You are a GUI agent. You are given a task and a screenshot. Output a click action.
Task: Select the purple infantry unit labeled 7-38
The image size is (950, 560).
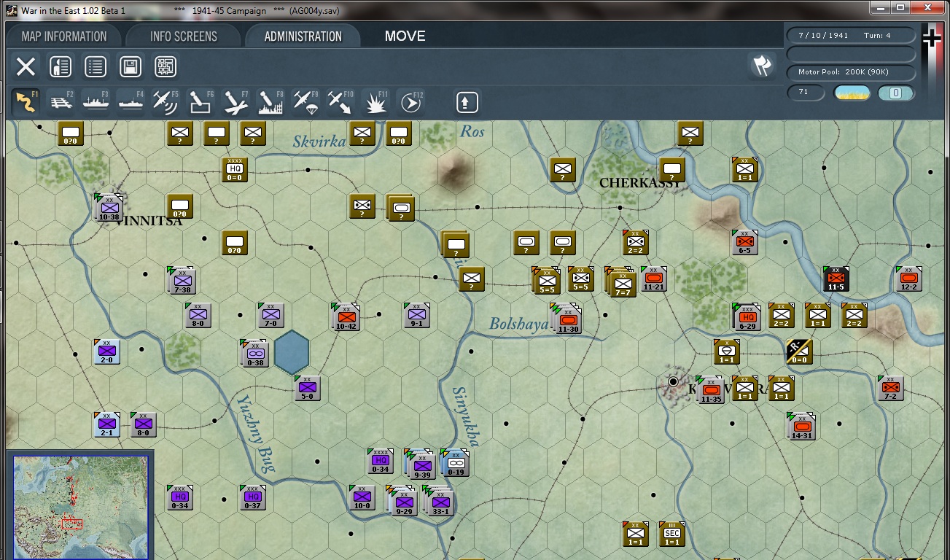(182, 280)
